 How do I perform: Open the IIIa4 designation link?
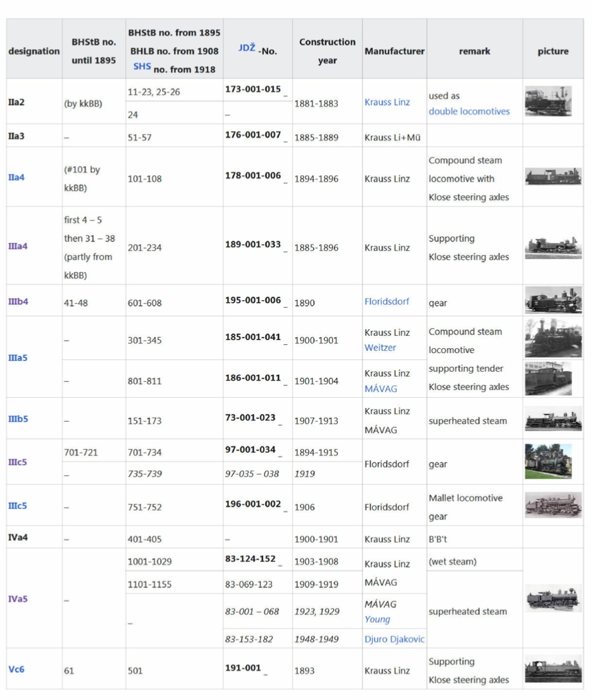pyautogui.click(x=18, y=246)
